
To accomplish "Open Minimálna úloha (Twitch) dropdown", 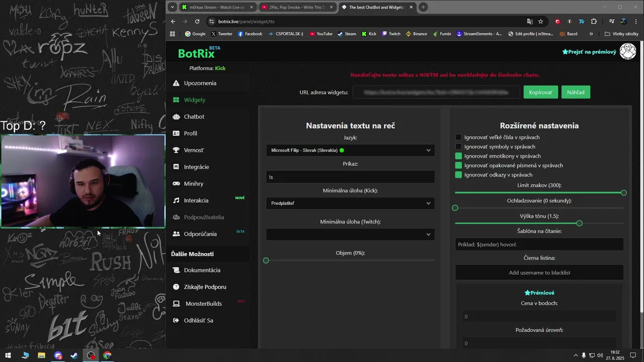I will click(x=350, y=234).
